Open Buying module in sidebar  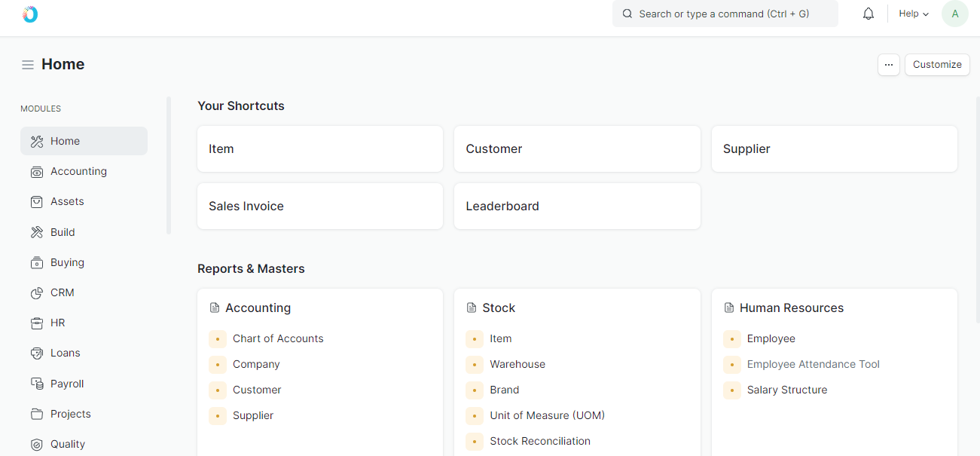[x=67, y=262]
